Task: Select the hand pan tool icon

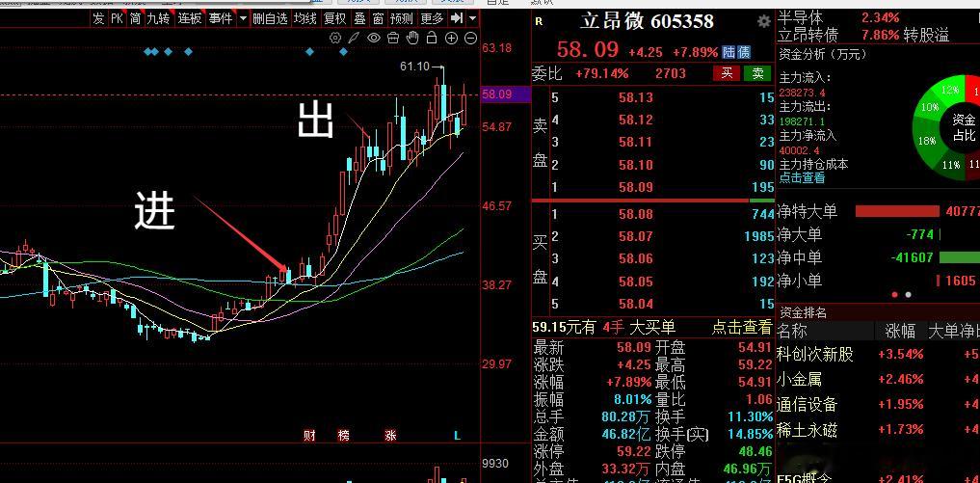Action: 411,39
